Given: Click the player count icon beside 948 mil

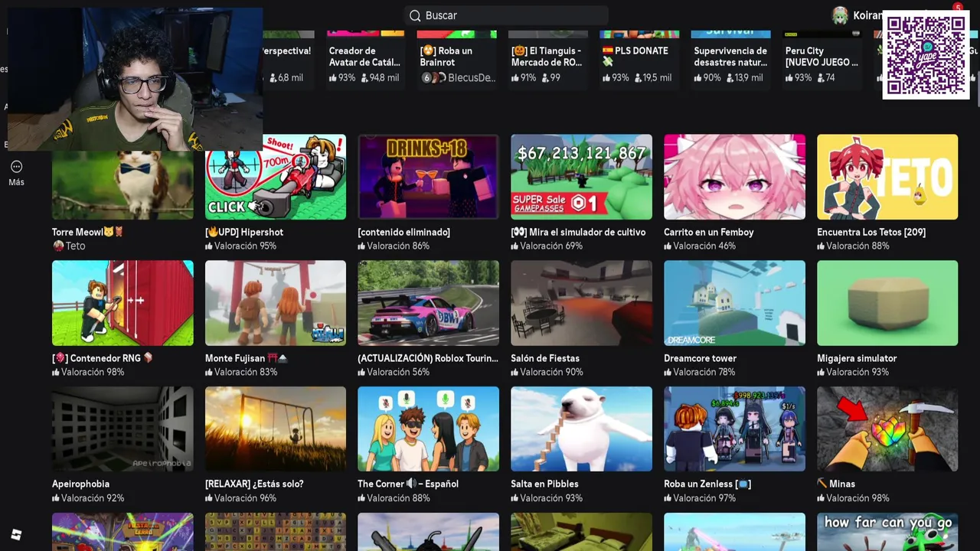Looking at the screenshot, I should click(363, 78).
